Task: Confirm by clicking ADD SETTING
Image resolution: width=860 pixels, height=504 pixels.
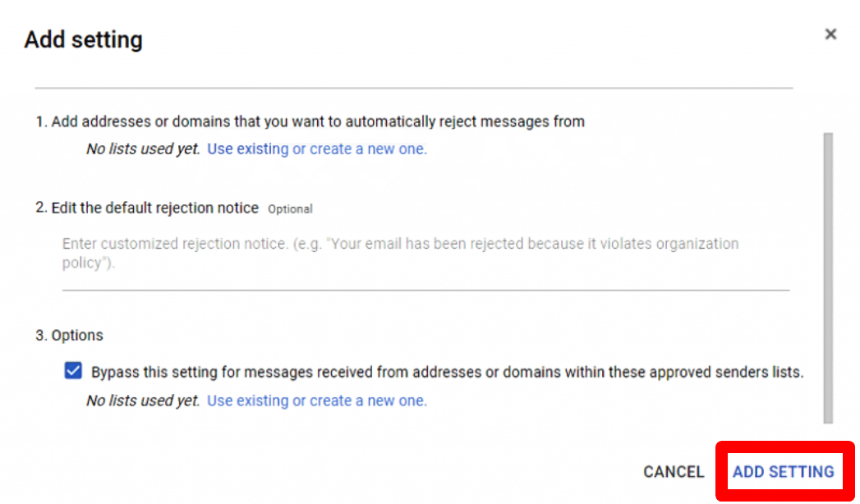Action: pyautogui.click(x=784, y=472)
